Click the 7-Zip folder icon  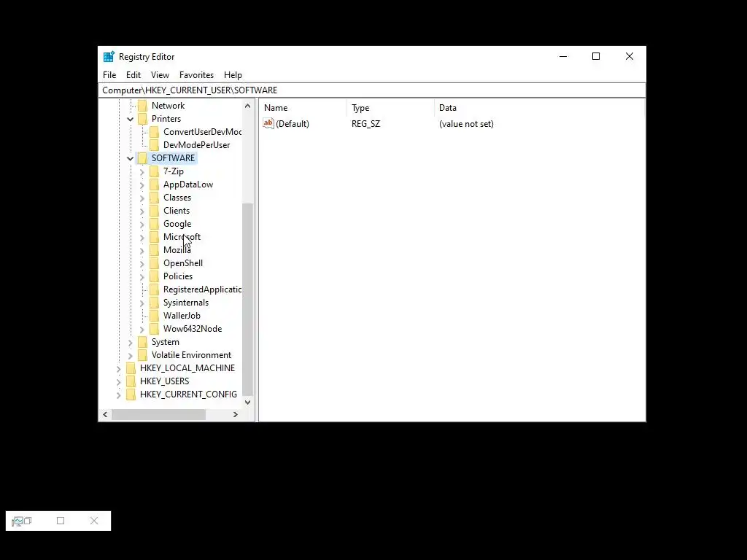(155, 171)
